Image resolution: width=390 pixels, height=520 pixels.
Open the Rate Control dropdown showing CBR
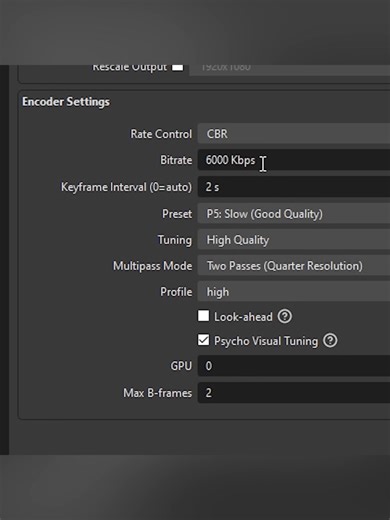click(x=294, y=134)
